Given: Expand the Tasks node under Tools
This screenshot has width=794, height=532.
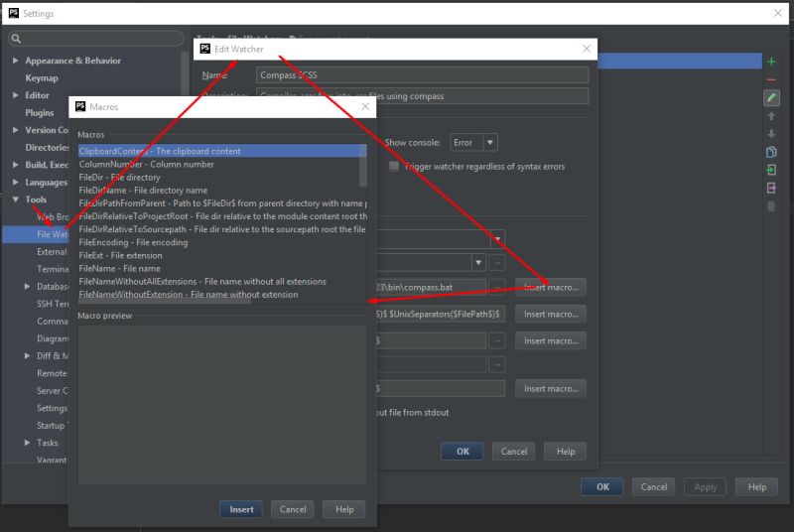Looking at the screenshot, I should 28,443.
